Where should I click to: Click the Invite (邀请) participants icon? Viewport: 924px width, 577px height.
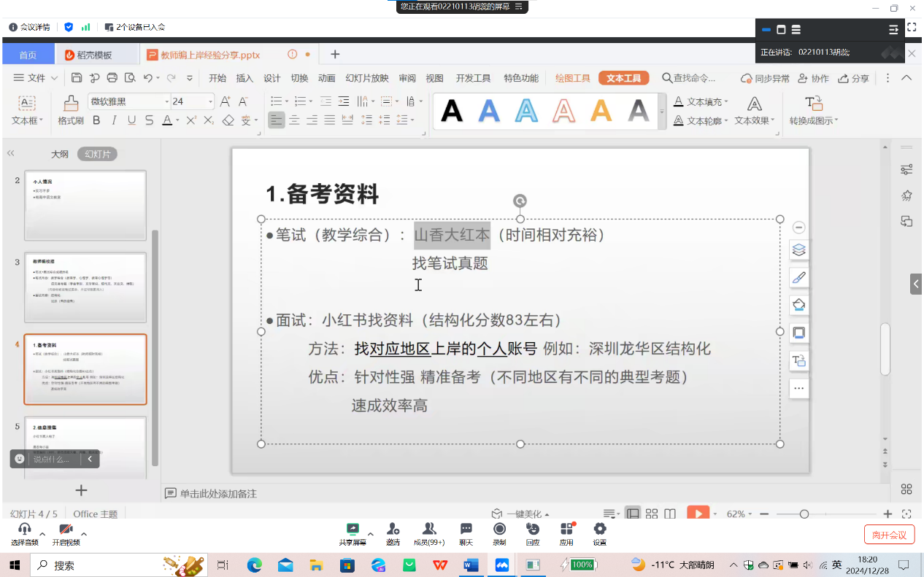point(393,533)
